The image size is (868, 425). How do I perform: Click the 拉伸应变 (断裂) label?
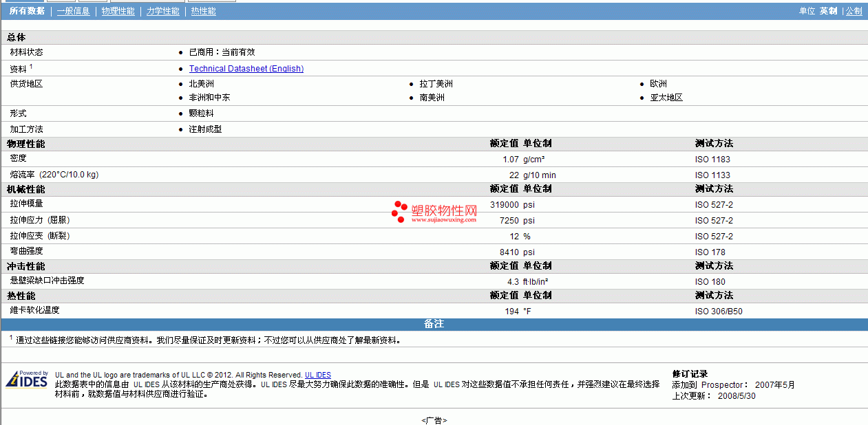[x=40, y=236]
